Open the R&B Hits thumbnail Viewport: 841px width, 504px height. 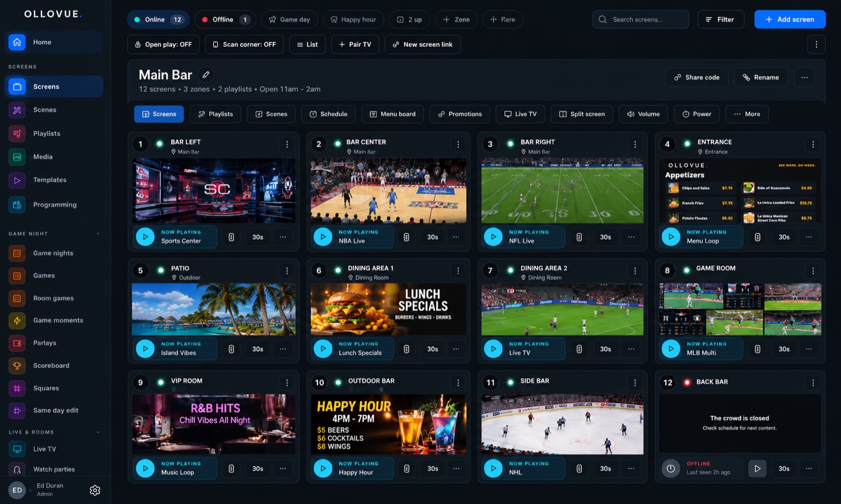click(213, 424)
